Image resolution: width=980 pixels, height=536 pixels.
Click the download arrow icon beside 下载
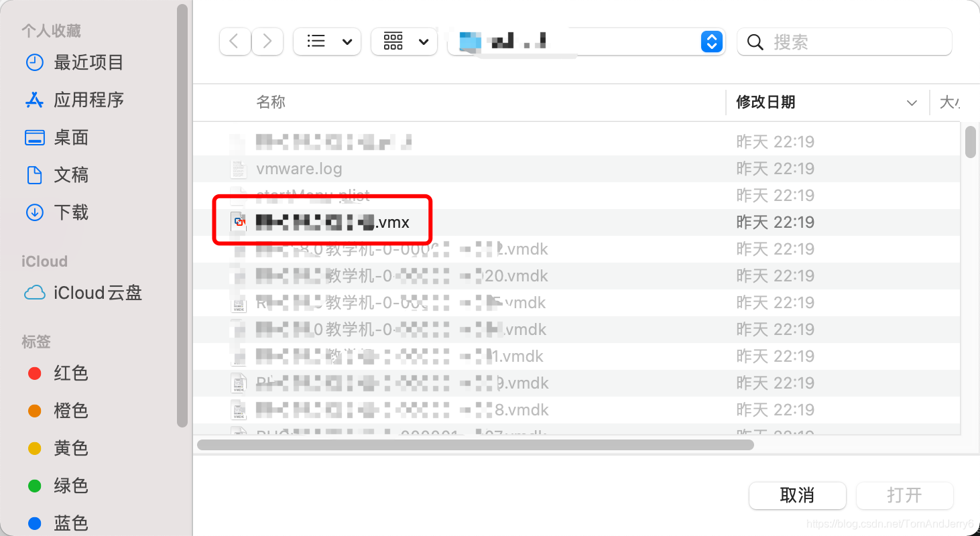(34, 212)
